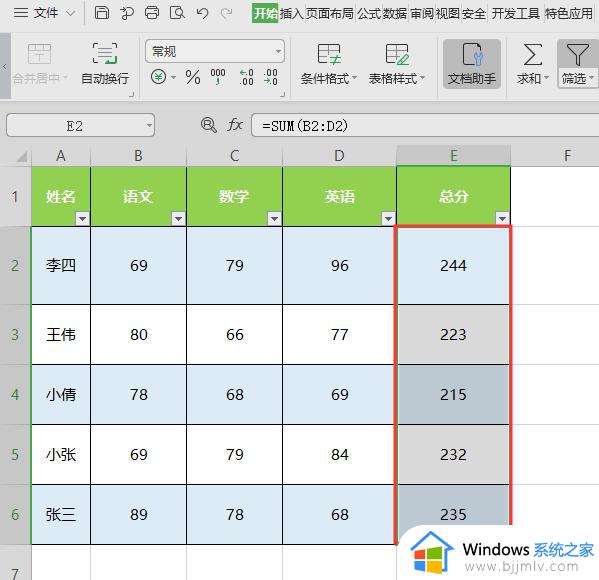Image resolution: width=599 pixels, height=580 pixels.
Task: Select cell with total 244
Action: [x=453, y=266]
